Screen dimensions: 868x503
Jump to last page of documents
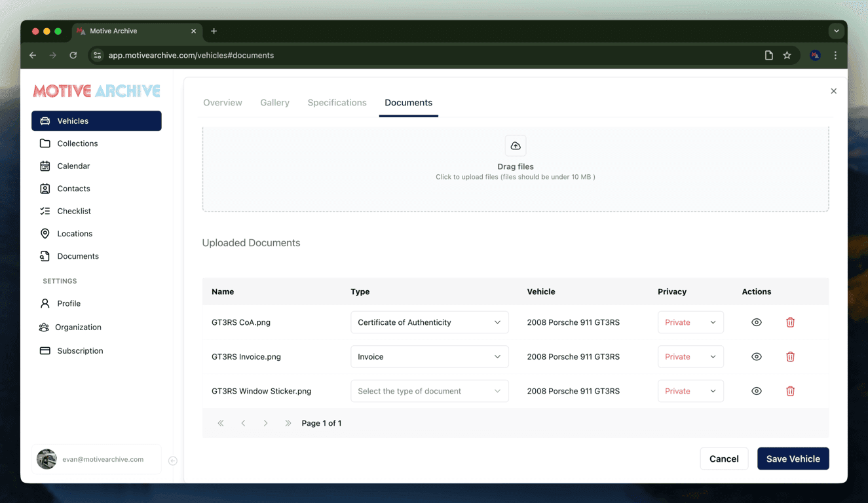(288, 423)
